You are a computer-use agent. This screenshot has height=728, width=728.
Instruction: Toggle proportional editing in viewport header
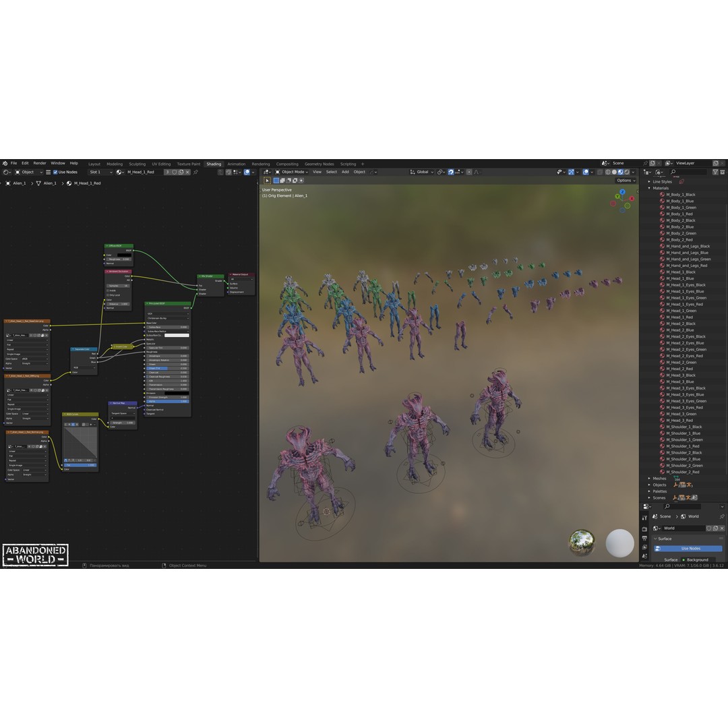click(469, 173)
